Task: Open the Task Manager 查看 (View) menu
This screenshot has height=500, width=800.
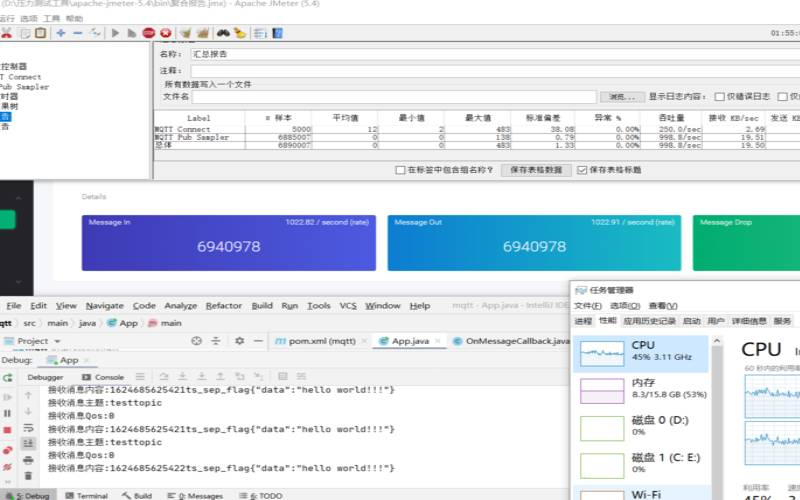Action: (x=661, y=306)
